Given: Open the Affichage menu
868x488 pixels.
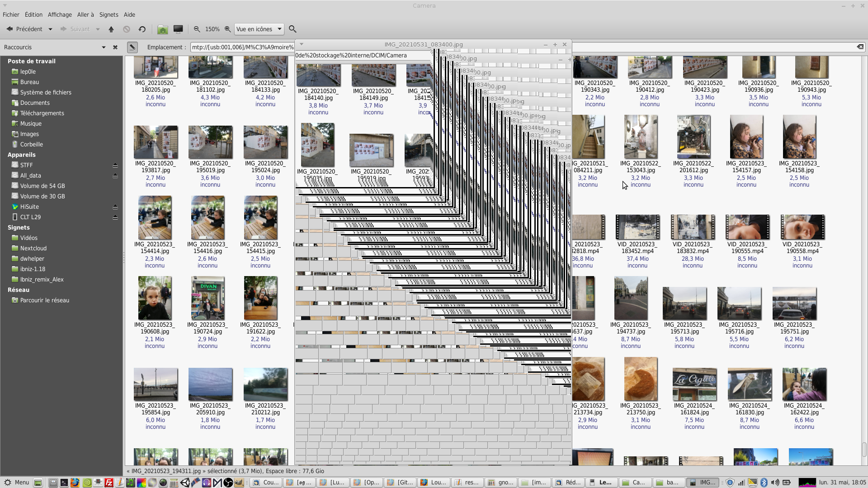Looking at the screenshot, I should coord(60,14).
